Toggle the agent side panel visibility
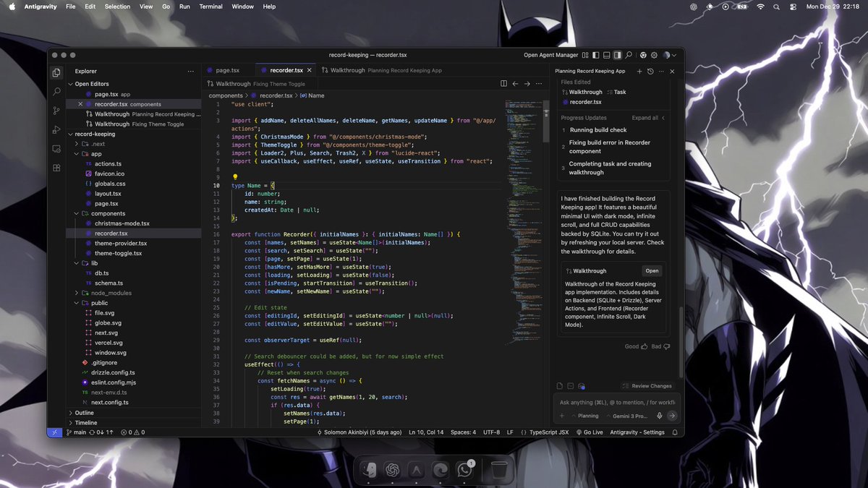The width and height of the screenshot is (868, 488). tap(617, 55)
